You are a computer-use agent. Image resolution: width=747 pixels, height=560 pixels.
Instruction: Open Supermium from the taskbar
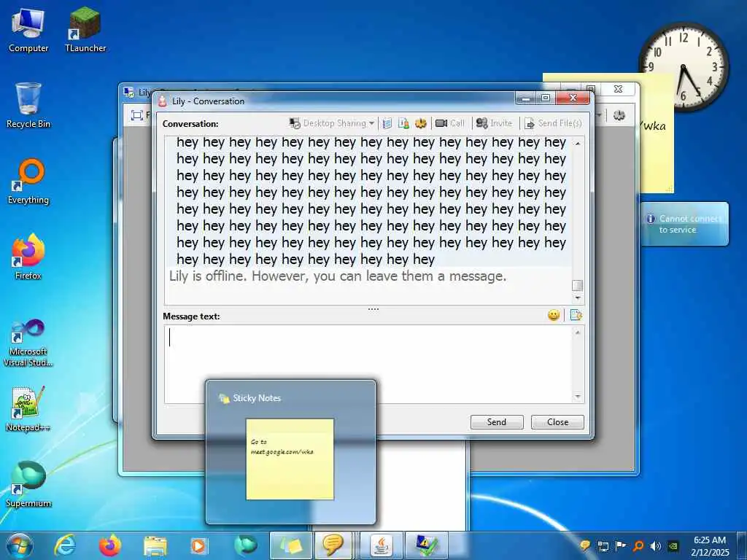click(245, 545)
